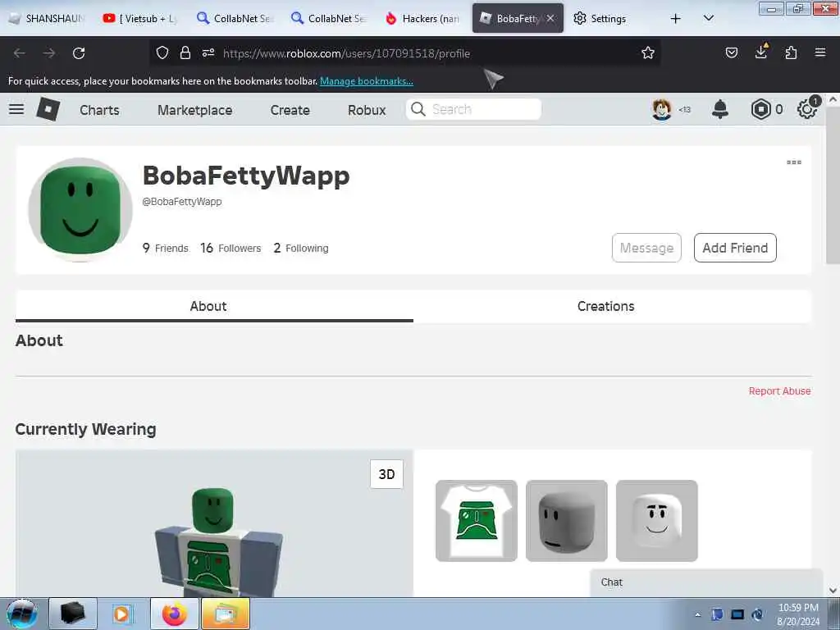Open the Robux balance icon
This screenshot has height=630, width=840.
[x=760, y=109]
